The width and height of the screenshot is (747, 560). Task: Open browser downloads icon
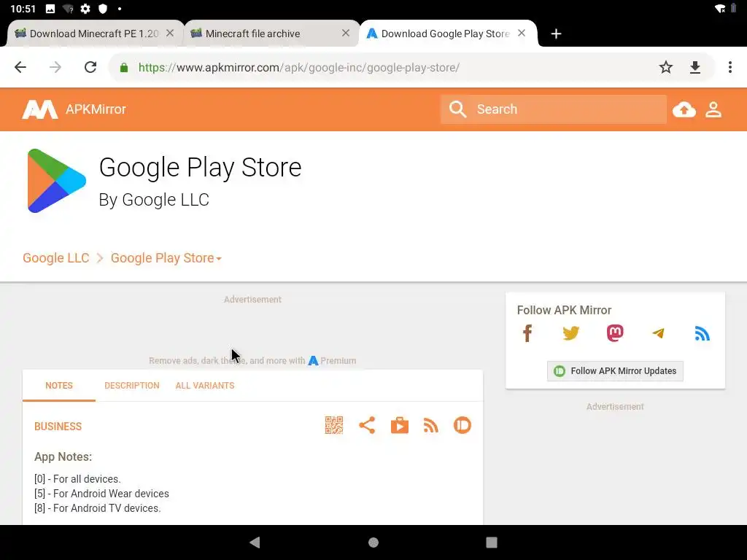coord(695,67)
